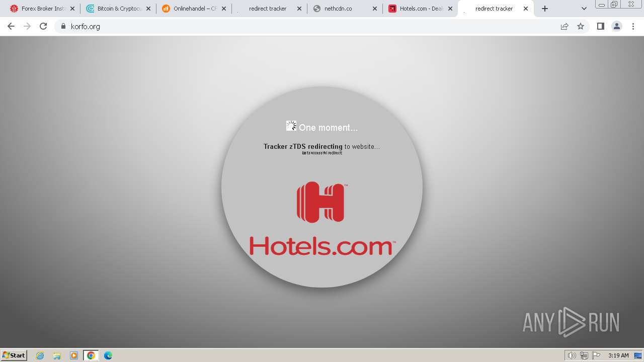
Task: Share this page from address bar
Action: pyautogui.click(x=565, y=26)
